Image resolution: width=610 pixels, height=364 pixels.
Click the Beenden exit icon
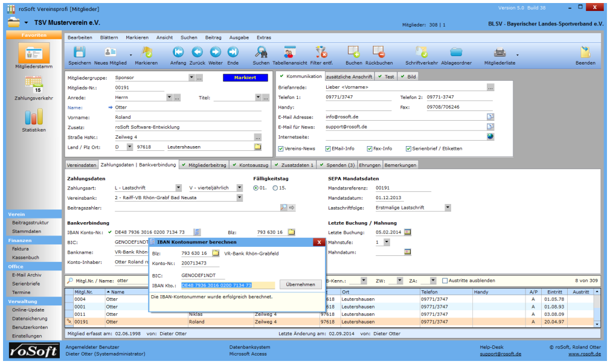click(x=585, y=53)
